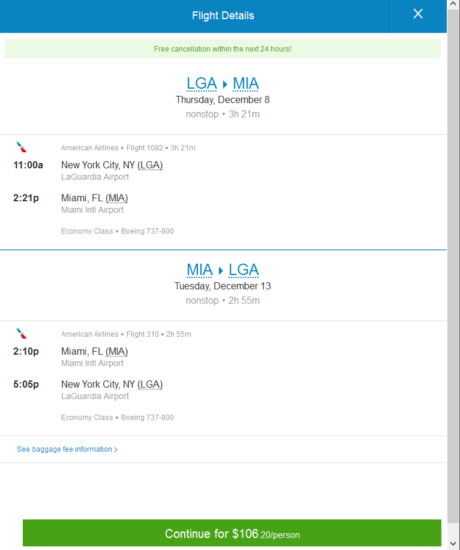This screenshot has height=550, width=460.
Task: Open MIA airport code in outbound header
Action: point(246,84)
